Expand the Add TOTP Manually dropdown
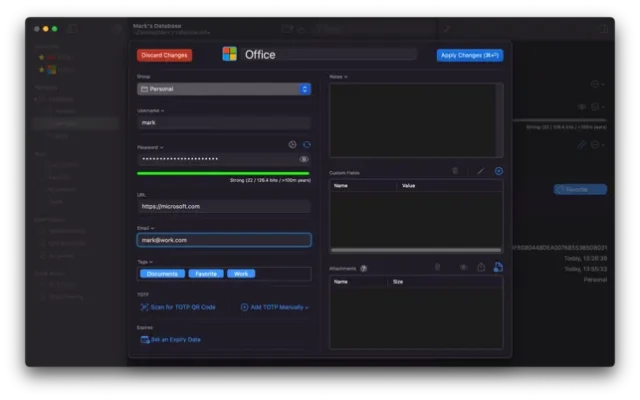 (274, 307)
